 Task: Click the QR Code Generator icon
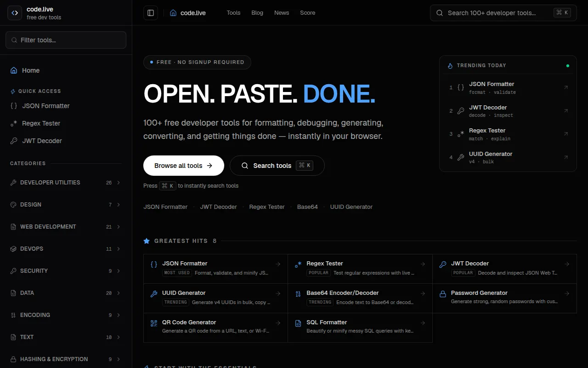click(154, 323)
